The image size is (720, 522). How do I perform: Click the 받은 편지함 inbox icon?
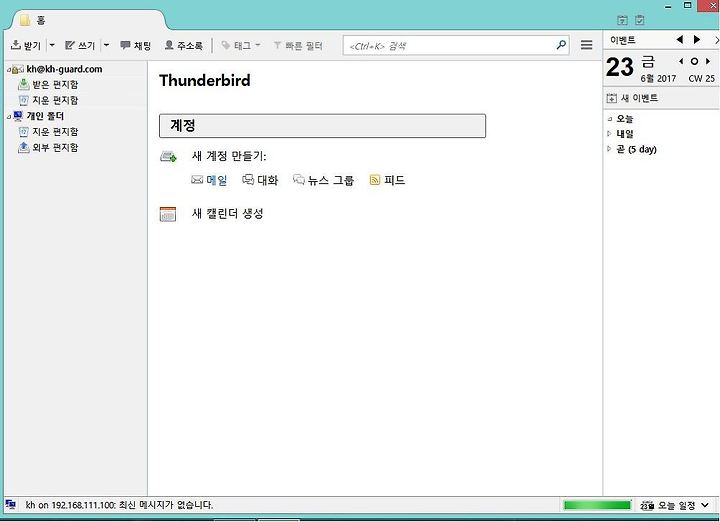coord(23,84)
